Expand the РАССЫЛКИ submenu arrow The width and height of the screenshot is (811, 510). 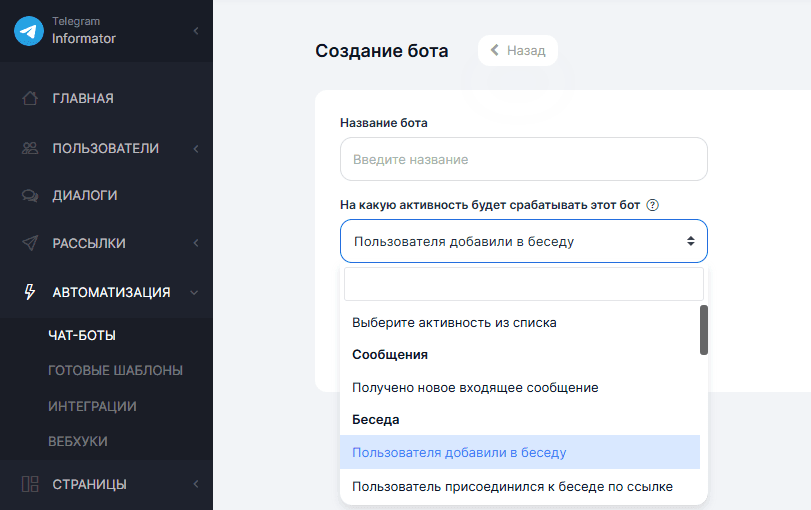coord(196,243)
